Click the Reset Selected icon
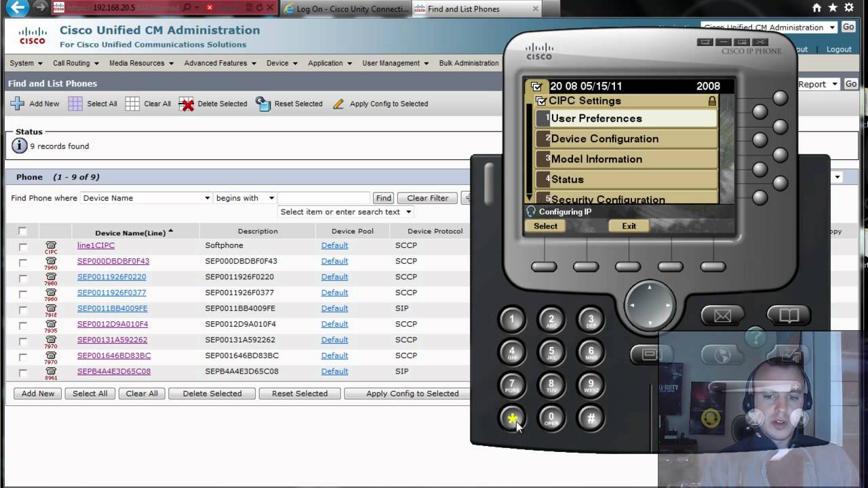This screenshot has width=868, height=488. (263, 104)
